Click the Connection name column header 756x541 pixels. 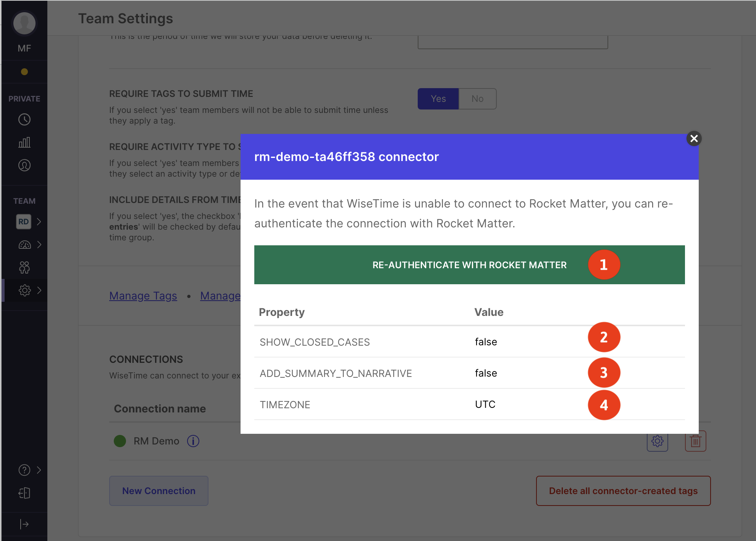click(x=160, y=409)
